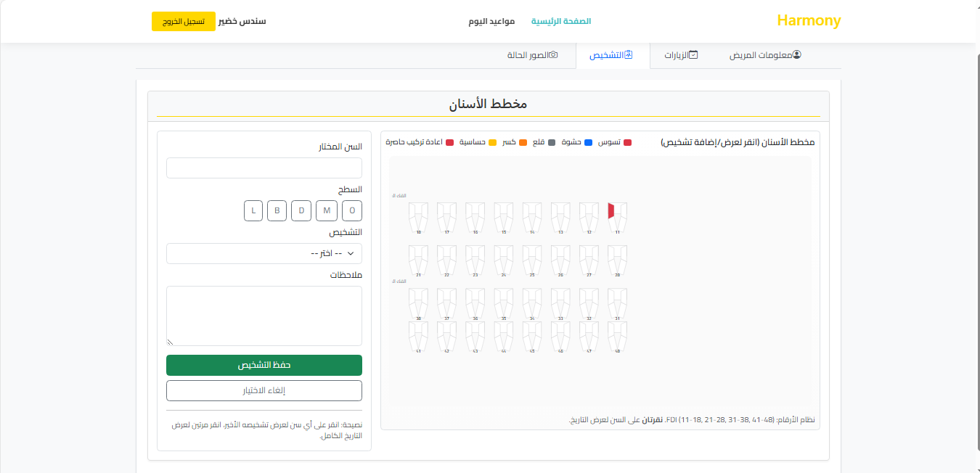Image resolution: width=980 pixels, height=473 pixels.
Task: Click inside the ملاحظات notes text area
Action: [264, 316]
